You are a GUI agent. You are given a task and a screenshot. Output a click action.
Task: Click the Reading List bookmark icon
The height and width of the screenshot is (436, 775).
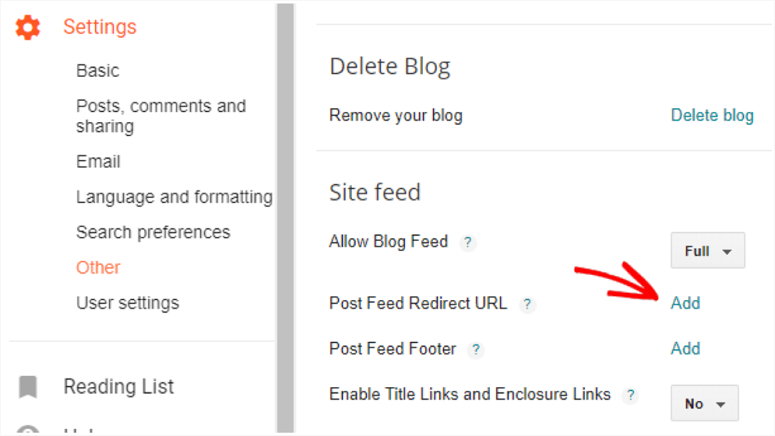(x=28, y=387)
